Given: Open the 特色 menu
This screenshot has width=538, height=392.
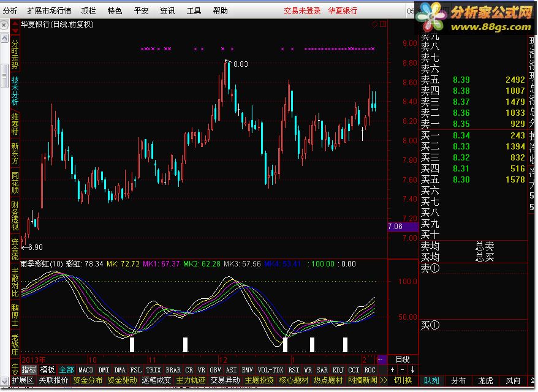Looking at the screenshot, I should tap(115, 11).
